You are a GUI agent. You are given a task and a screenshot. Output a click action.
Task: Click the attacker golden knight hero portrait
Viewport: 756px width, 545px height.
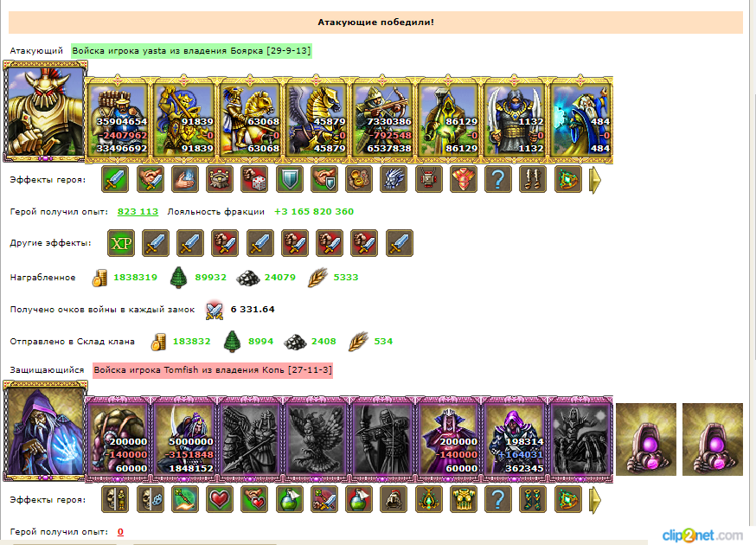45,112
